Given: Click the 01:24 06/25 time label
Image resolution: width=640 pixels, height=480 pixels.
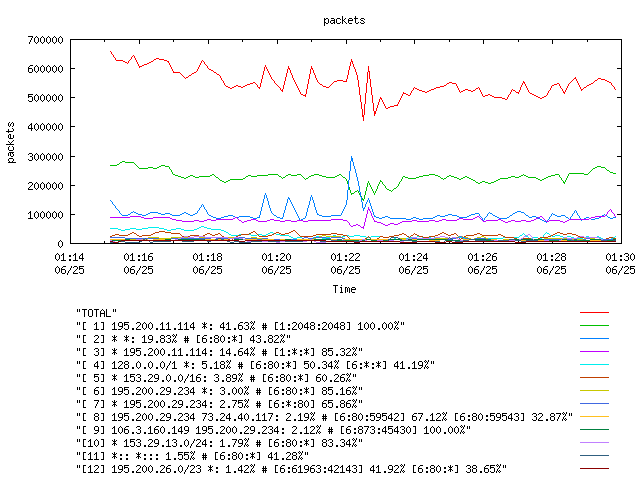Looking at the screenshot, I should [413, 264].
